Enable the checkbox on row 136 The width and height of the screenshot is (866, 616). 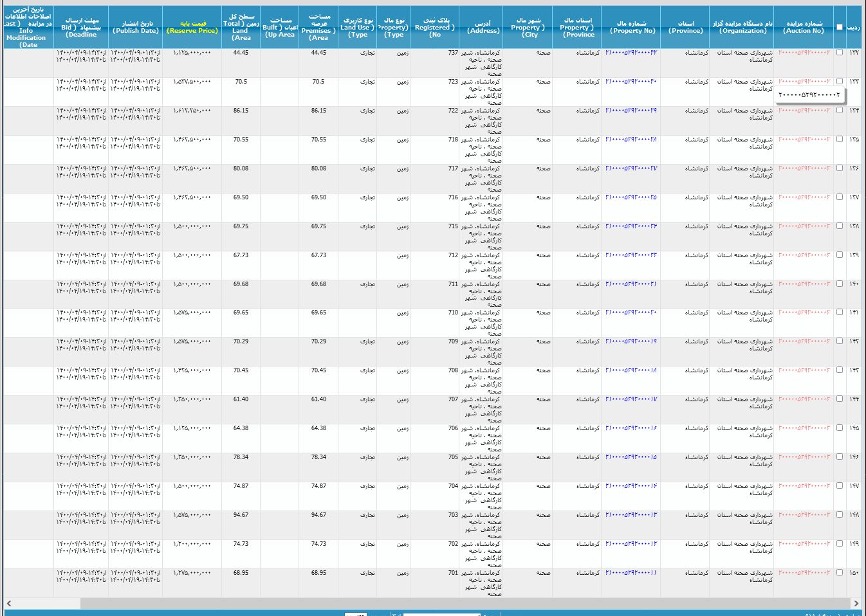(840, 168)
